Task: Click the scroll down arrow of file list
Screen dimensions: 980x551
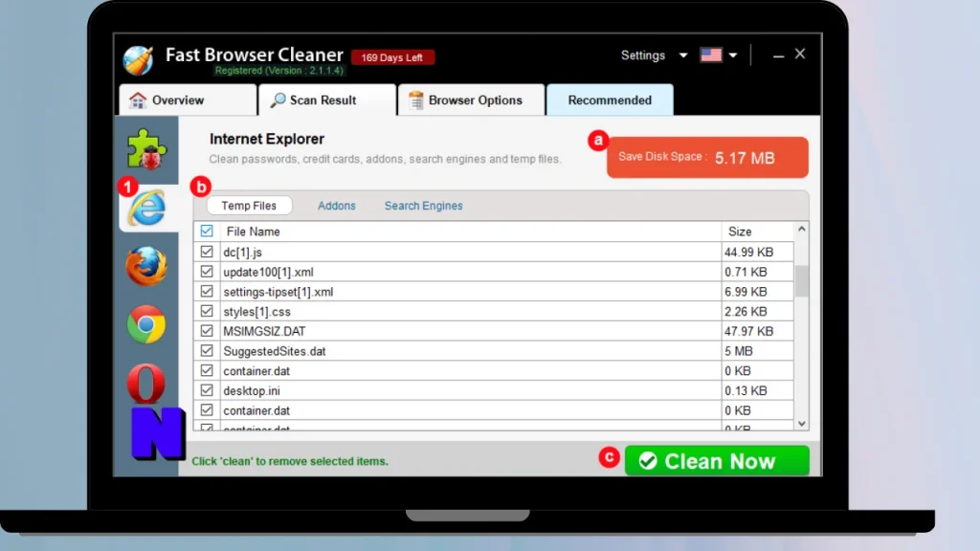Action: 802,424
